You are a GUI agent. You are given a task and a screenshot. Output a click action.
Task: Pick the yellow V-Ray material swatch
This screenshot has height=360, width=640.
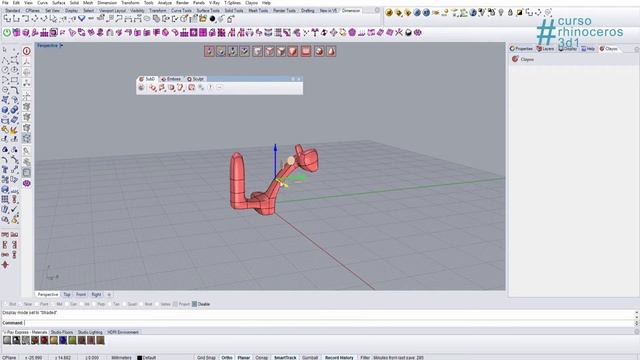pyautogui.click(x=53, y=340)
